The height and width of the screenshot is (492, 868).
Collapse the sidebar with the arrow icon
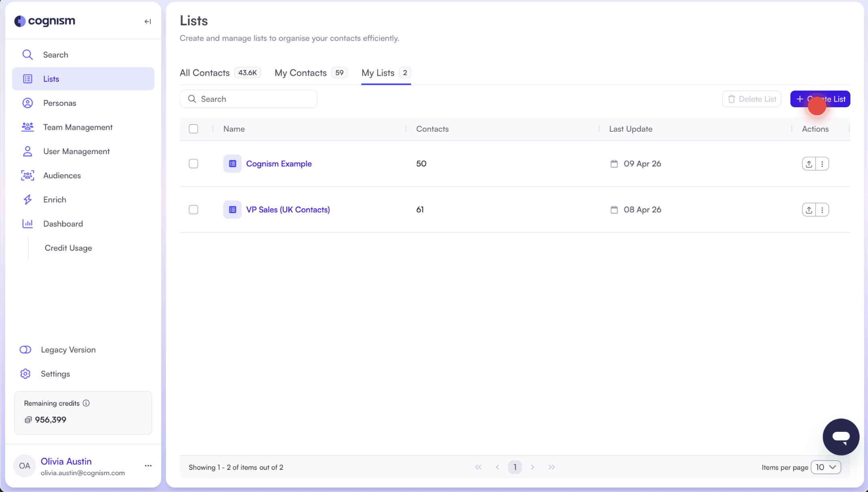coord(147,21)
